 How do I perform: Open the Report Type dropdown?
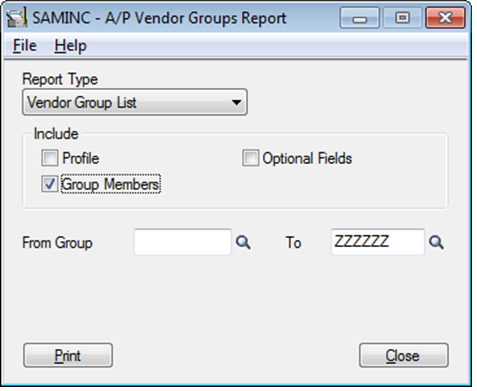[x=135, y=102]
